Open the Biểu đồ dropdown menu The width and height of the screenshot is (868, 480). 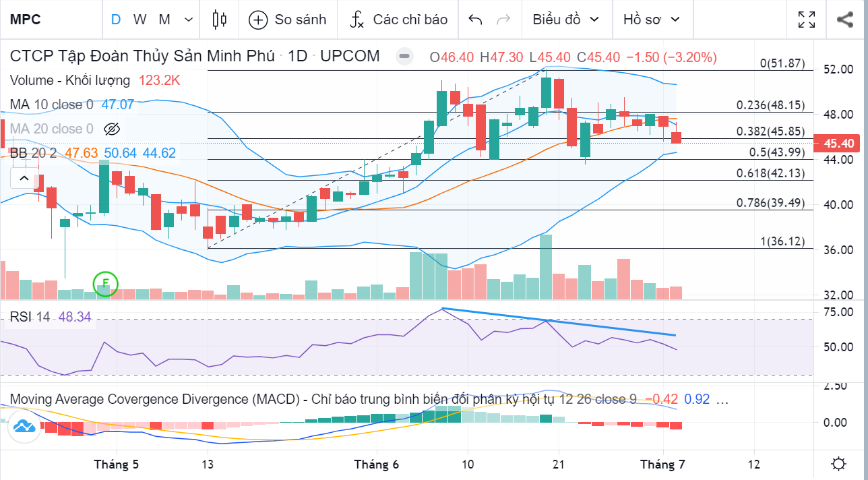coord(565,20)
